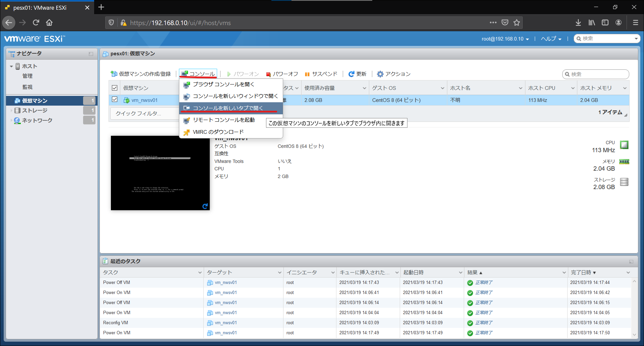Screen dimensions: 644x346
Task: Open Firefox account icon
Action: 619,23
